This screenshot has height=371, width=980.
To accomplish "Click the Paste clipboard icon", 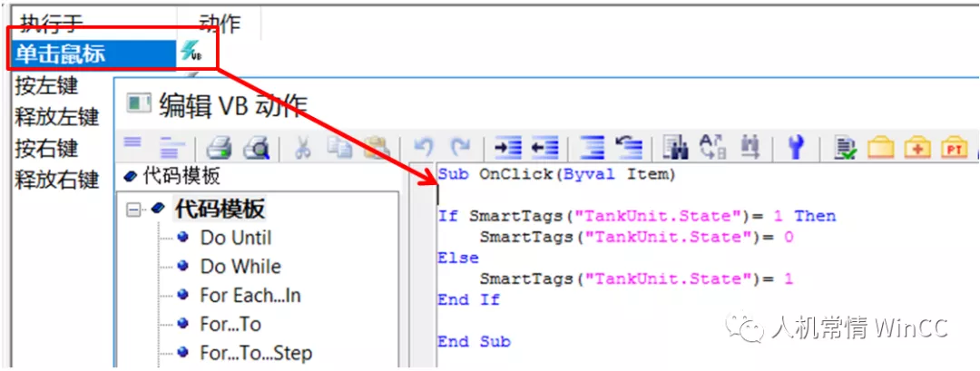I will click(x=377, y=148).
